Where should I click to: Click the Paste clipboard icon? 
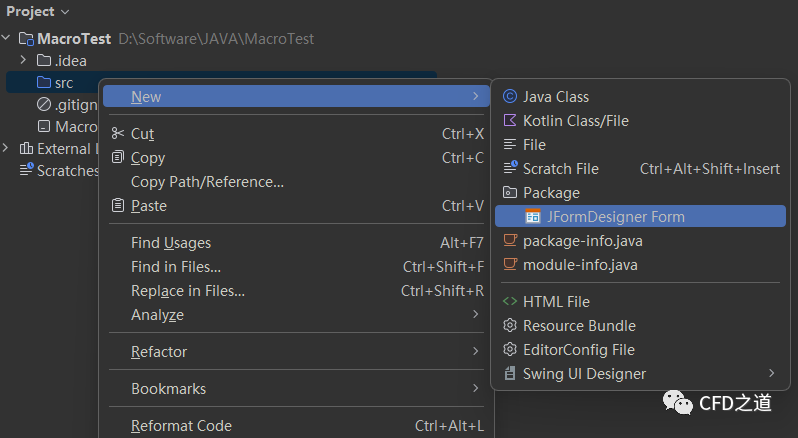pyautogui.click(x=118, y=206)
